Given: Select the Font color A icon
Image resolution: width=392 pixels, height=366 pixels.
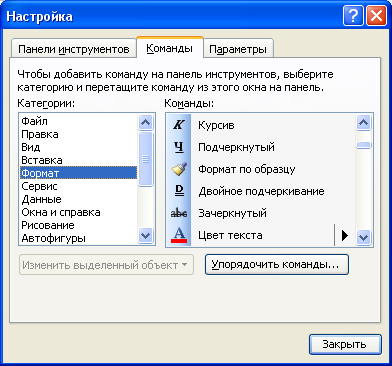Looking at the screenshot, I should pyautogui.click(x=179, y=235).
